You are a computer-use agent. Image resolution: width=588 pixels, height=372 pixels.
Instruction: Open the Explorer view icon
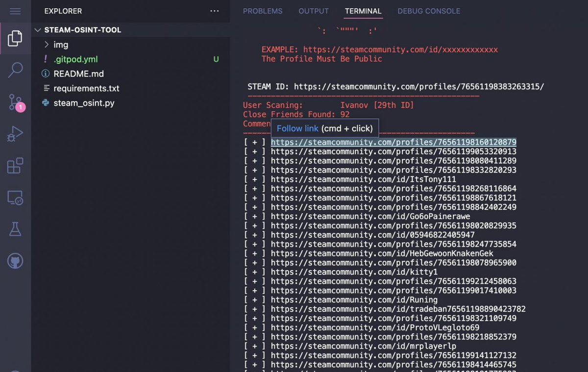coord(15,38)
